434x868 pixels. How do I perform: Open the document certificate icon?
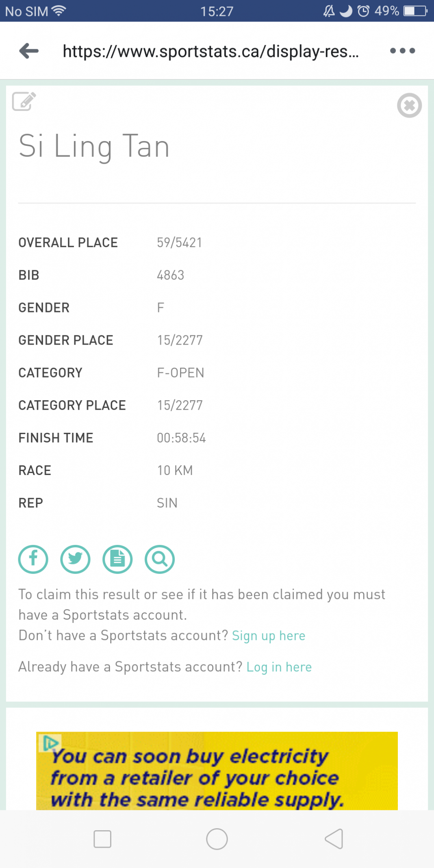(x=117, y=559)
